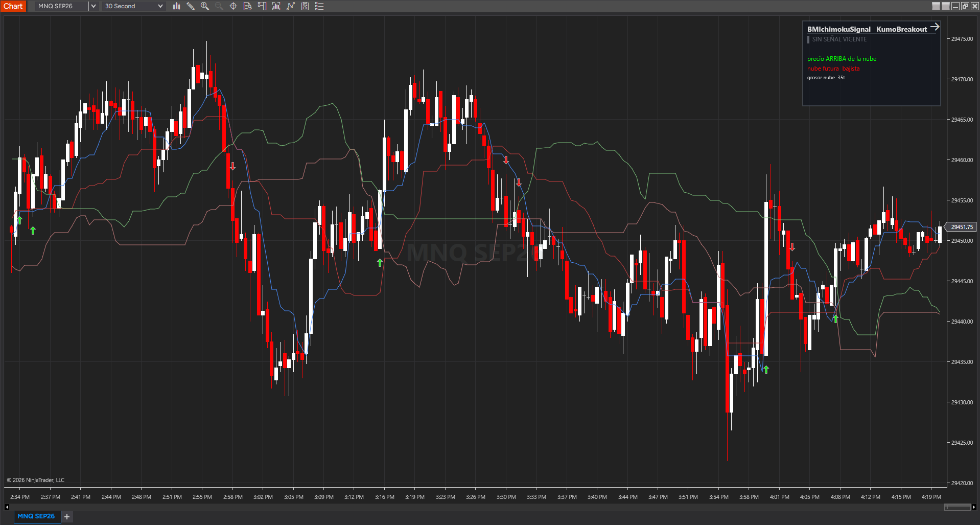Image resolution: width=980 pixels, height=525 pixels.
Task: Minimize the chart window
Action: 955,6
